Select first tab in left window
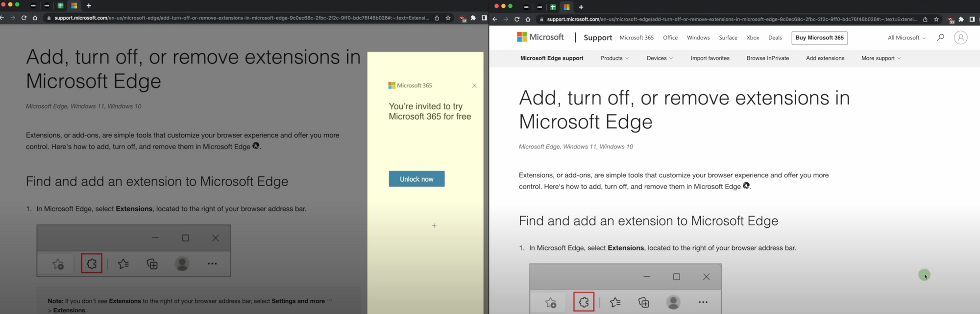This screenshot has height=314, width=980. click(x=33, y=5)
